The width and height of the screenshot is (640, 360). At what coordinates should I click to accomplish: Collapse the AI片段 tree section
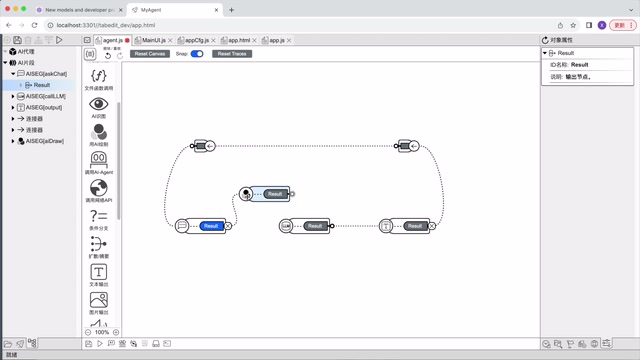click(5, 62)
